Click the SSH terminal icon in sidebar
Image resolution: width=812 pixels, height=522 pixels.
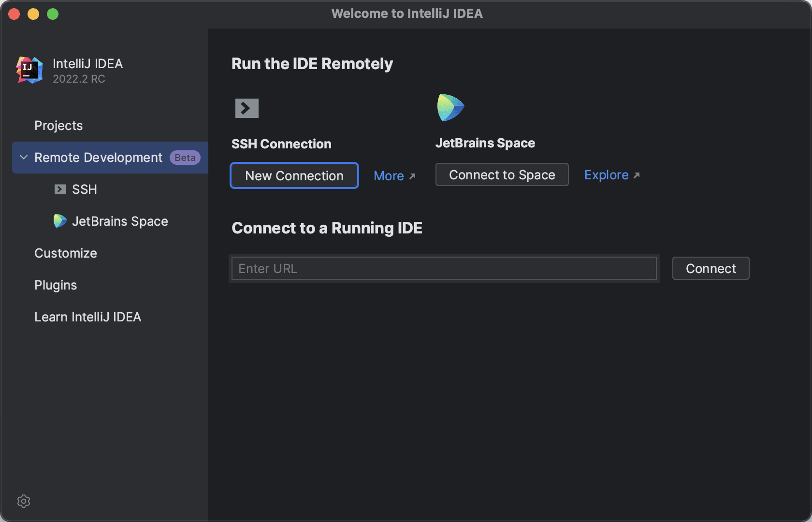(x=60, y=189)
